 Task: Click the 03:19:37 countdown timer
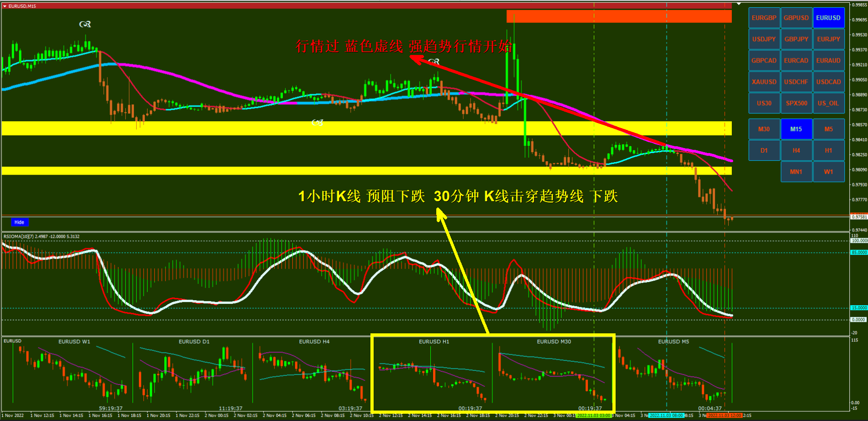coord(350,408)
